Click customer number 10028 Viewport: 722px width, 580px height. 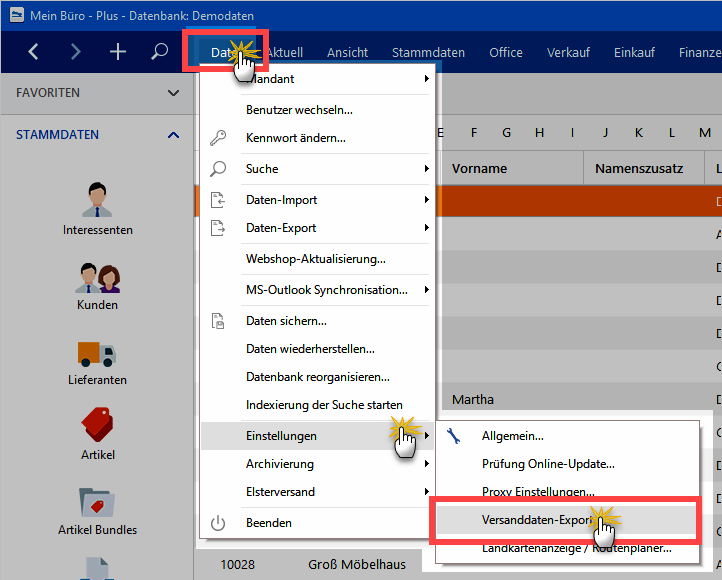(237, 564)
